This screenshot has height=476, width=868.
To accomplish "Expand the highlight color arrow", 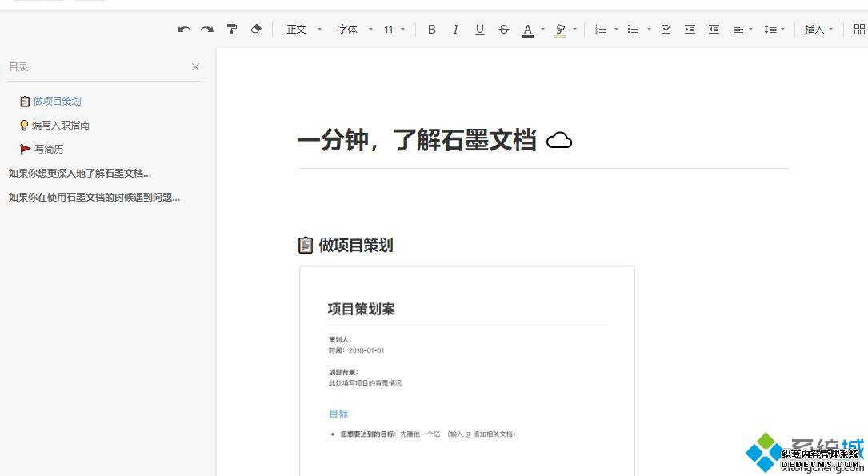I will [574, 30].
